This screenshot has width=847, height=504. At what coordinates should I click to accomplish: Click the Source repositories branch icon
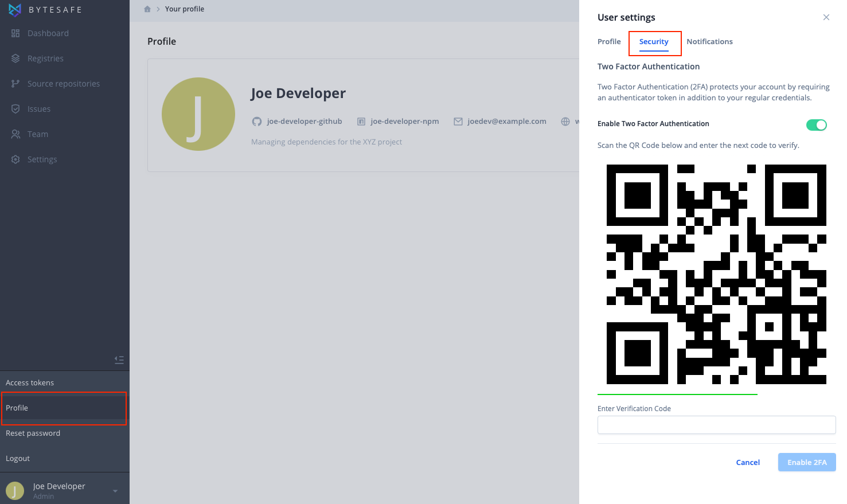(15, 84)
